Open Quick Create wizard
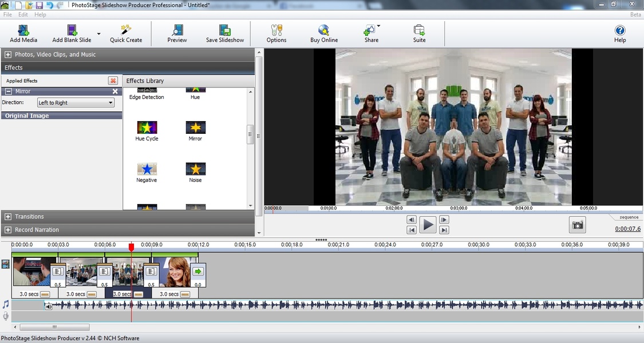The image size is (644, 343). (126, 30)
